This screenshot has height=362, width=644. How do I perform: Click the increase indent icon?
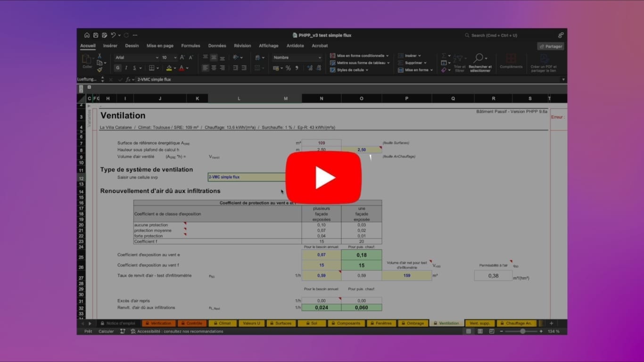[x=244, y=68]
